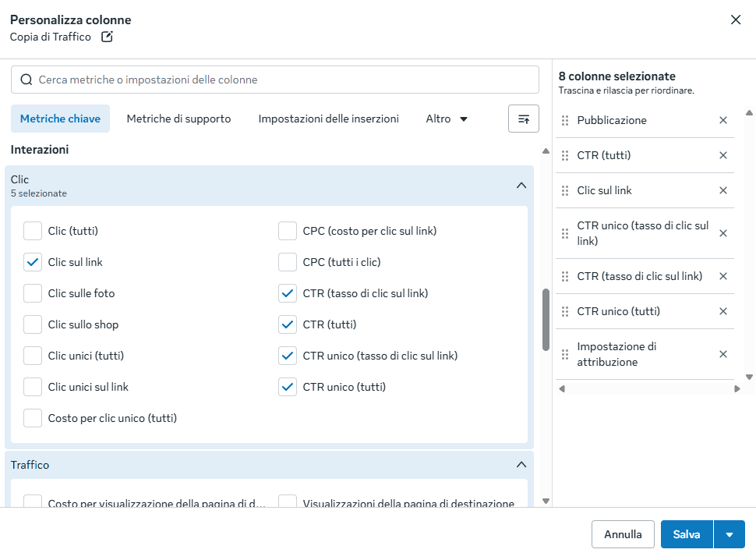The height and width of the screenshot is (560, 756).
Task: Switch to Metriche di supporto tab
Action: click(x=179, y=119)
